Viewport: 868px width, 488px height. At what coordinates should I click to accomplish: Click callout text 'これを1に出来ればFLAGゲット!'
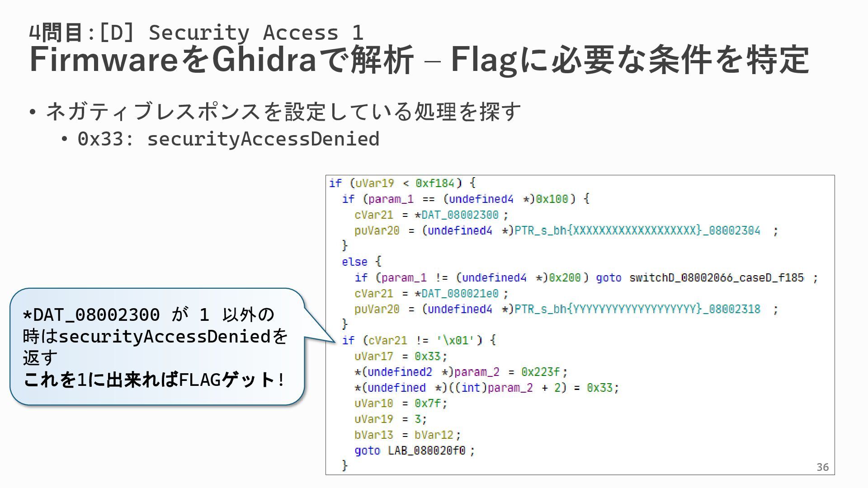tap(154, 380)
